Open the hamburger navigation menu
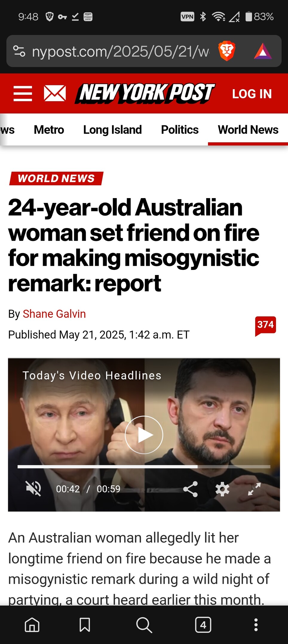 click(23, 93)
